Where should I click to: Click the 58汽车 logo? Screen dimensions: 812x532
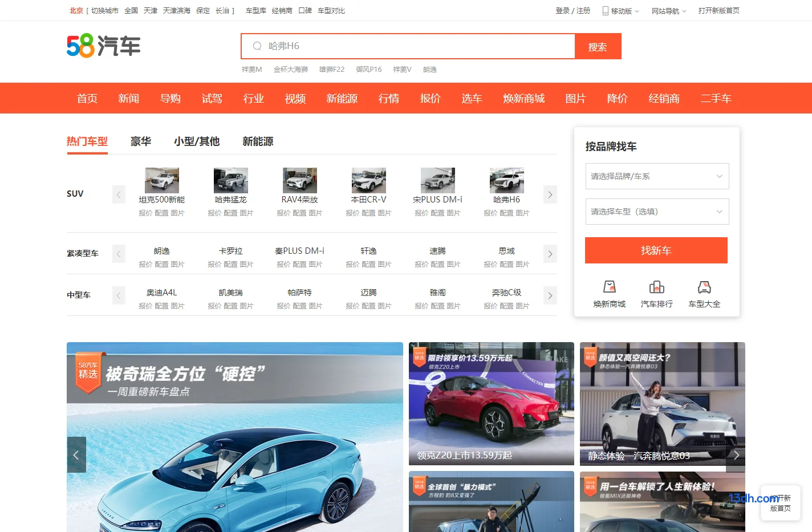(103, 46)
